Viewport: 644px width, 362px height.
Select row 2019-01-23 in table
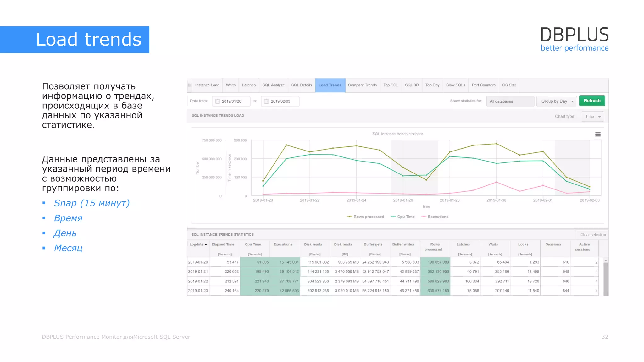[393, 291]
